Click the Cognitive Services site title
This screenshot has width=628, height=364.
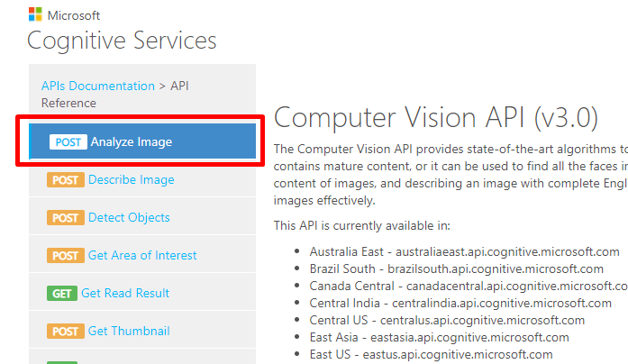(x=122, y=41)
